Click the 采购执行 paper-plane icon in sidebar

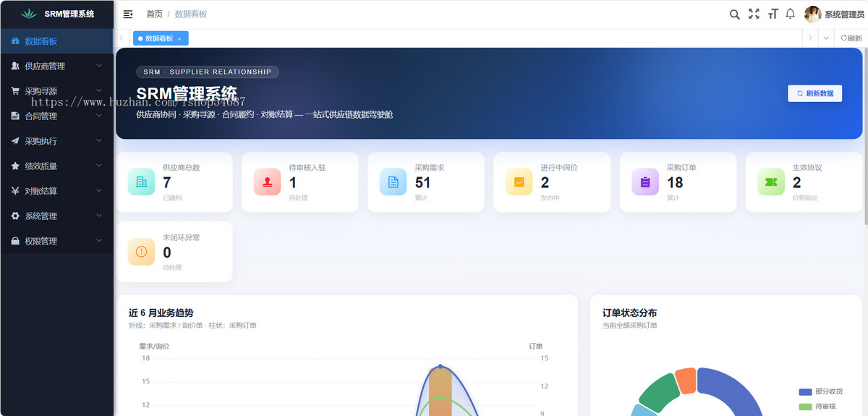coord(15,141)
